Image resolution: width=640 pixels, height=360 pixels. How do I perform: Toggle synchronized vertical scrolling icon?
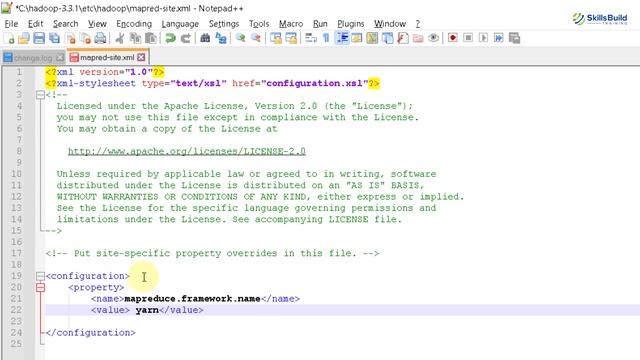pyautogui.click(x=276, y=38)
